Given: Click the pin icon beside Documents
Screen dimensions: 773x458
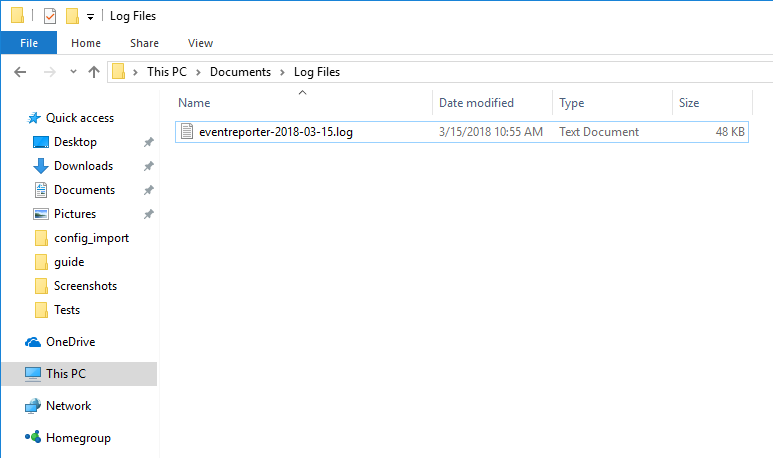Looking at the screenshot, I should (148, 190).
